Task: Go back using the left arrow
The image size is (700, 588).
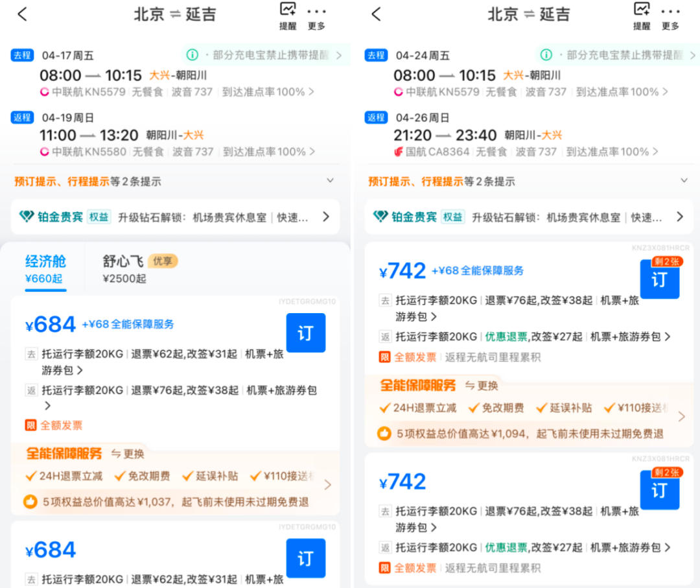Action: point(21,14)
